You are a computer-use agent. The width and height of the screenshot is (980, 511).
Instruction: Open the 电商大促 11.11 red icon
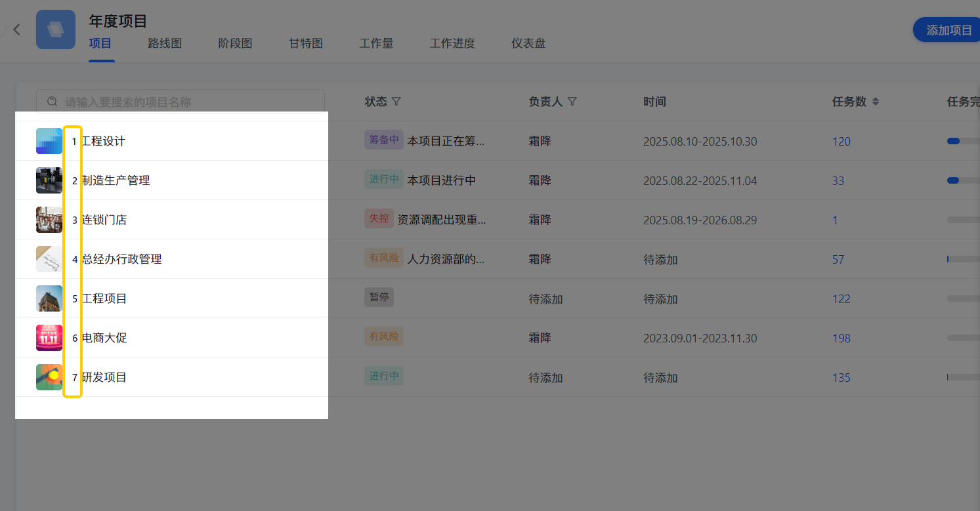(49, 338)
